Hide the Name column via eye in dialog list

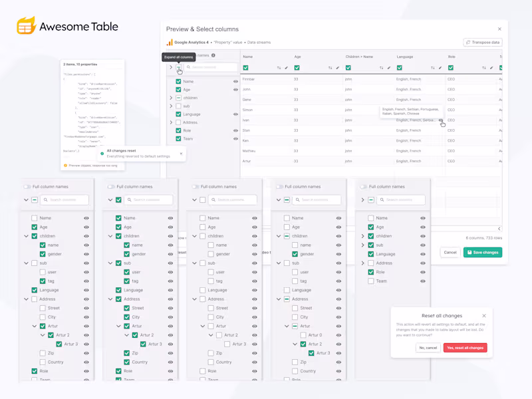click(x=235, y=81)
